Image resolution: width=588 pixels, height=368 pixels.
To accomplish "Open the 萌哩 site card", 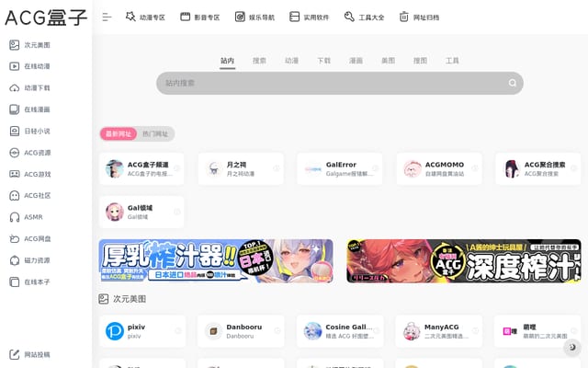I will tap(537, 331).
